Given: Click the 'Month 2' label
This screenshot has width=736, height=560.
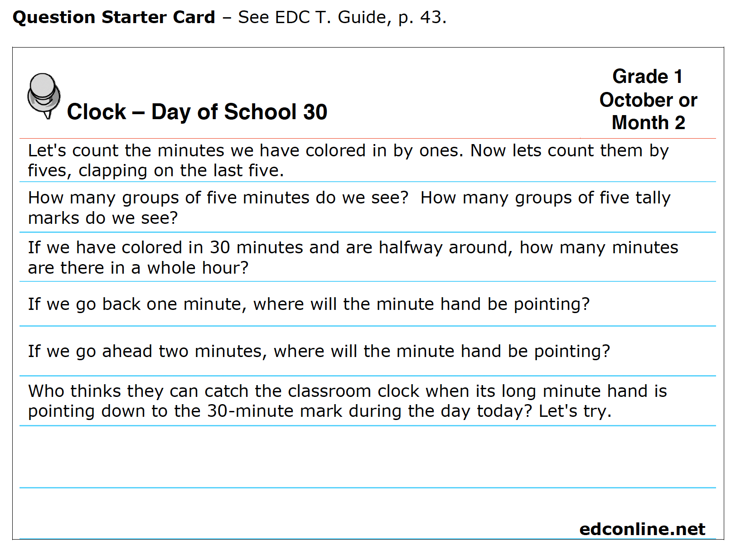Looking at the screenshot, I should 648,123.
